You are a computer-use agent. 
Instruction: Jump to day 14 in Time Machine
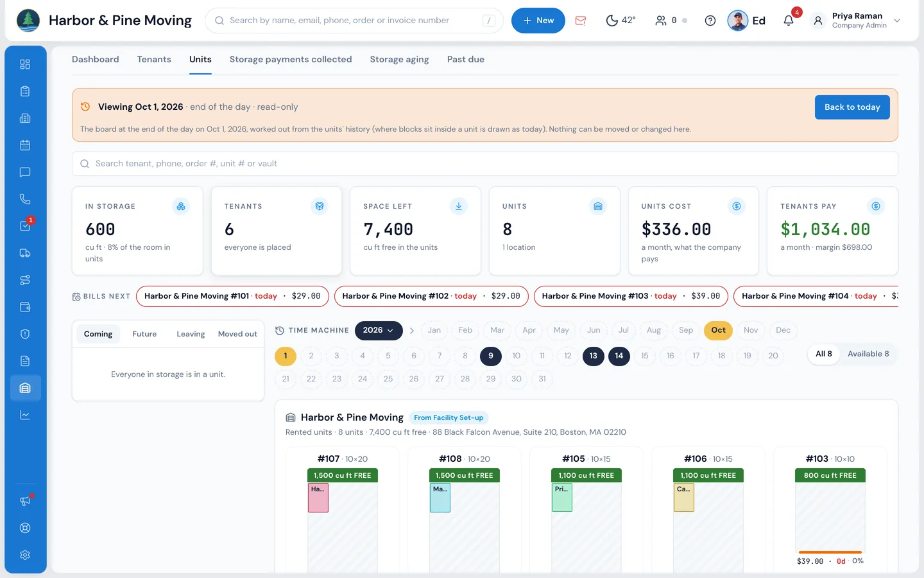click(x=619, y=356)
